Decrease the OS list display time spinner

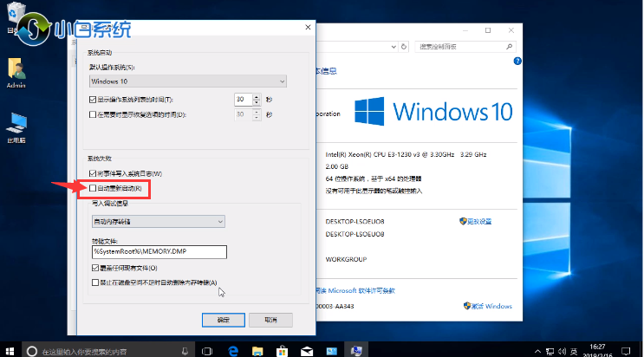pos(257,102)
